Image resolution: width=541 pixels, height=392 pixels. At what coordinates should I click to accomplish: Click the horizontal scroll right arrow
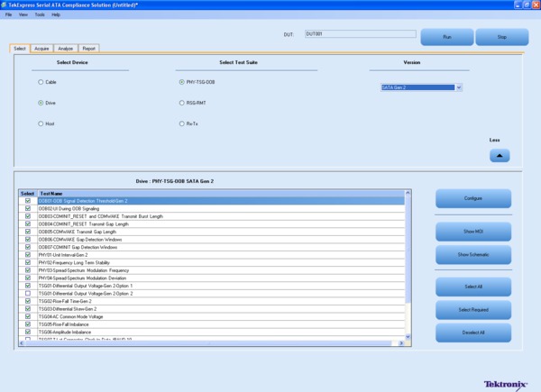coord(401,343)
